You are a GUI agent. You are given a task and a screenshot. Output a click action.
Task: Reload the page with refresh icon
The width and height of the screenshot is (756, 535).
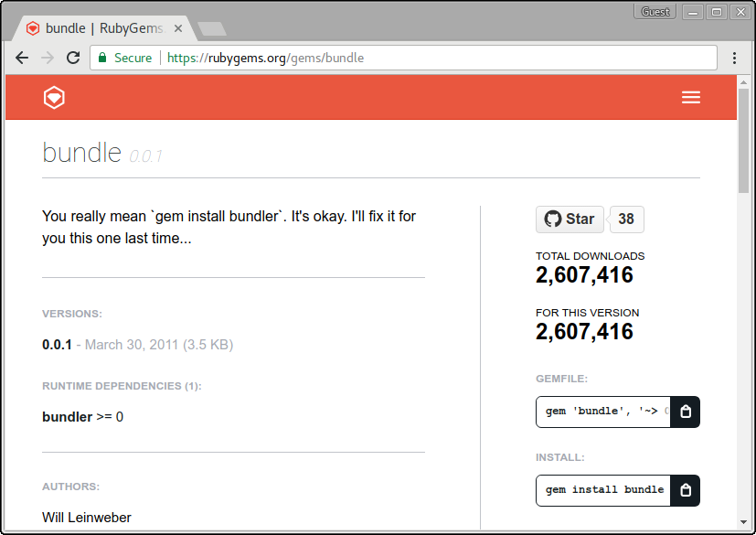click(x=73, y=58)
